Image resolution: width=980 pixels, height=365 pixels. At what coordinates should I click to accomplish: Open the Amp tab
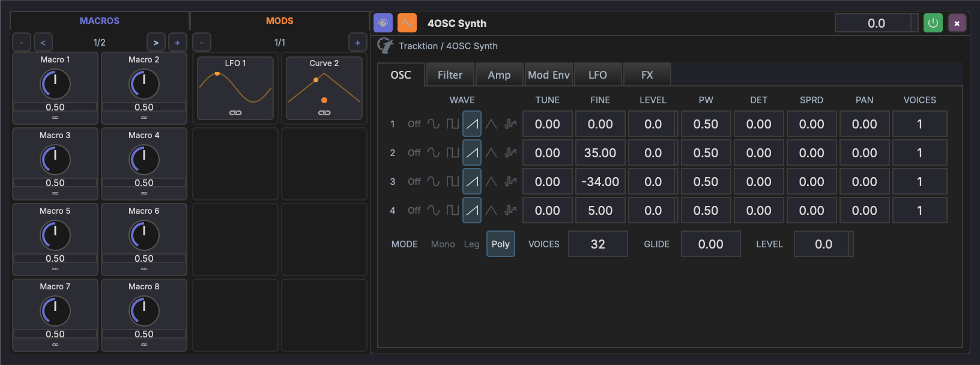[x=500, y=75]
